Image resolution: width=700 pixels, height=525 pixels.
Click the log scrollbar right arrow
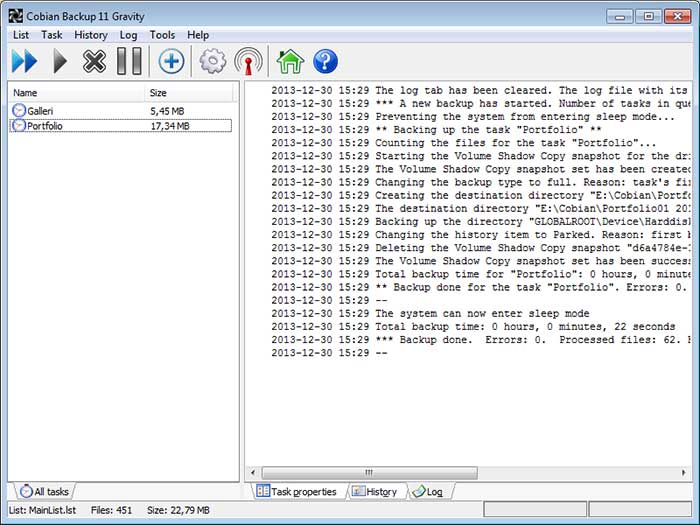(683, 472)
